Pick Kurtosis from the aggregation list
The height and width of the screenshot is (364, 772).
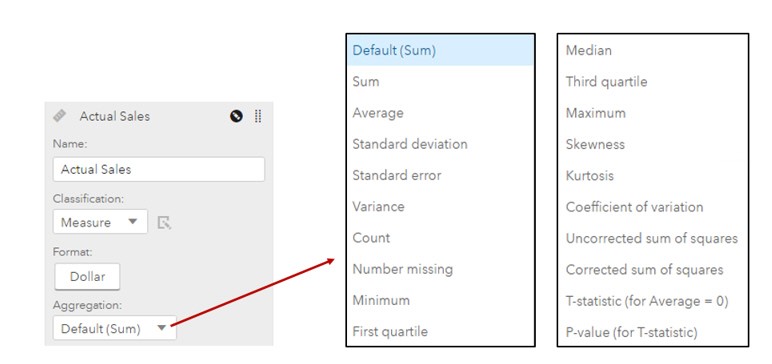coord(590,175)
